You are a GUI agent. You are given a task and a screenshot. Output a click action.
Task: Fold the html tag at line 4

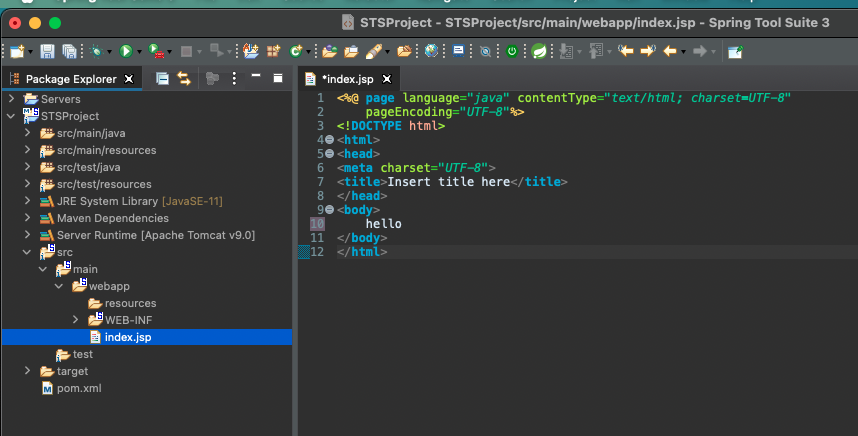click(x=329, y=139)
